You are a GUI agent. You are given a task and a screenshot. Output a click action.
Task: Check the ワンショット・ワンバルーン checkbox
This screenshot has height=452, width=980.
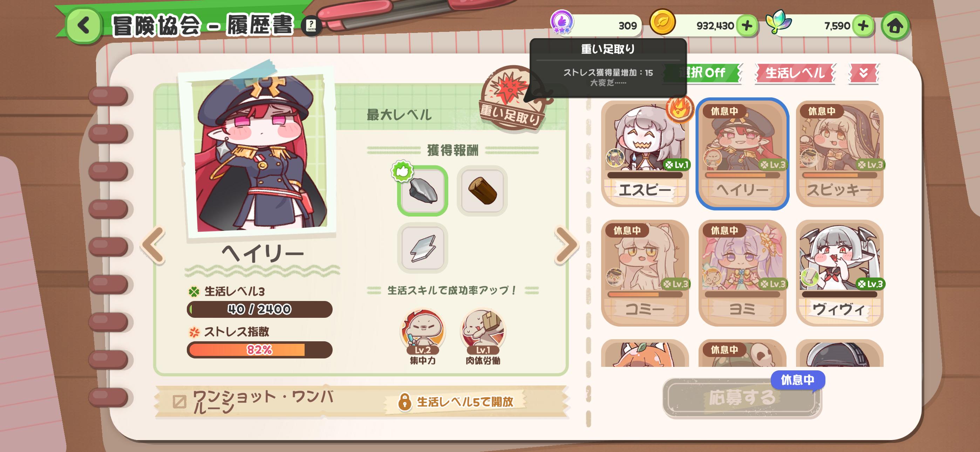click(179, 402)
